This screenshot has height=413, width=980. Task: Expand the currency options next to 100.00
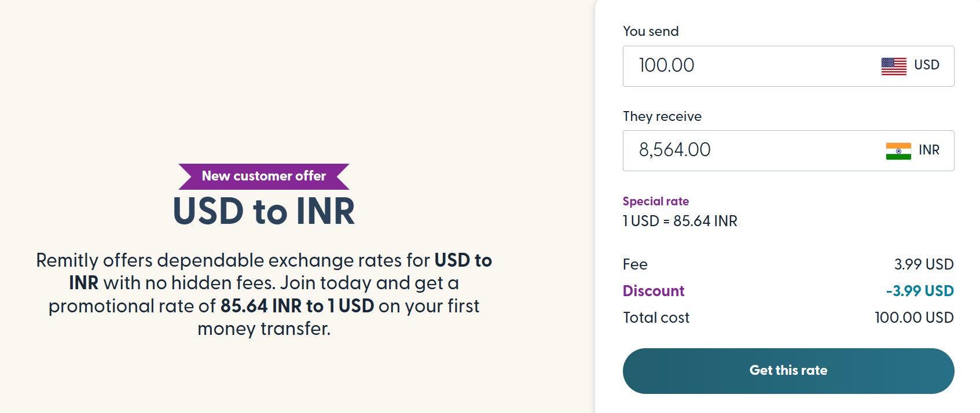tap(909, 65)
